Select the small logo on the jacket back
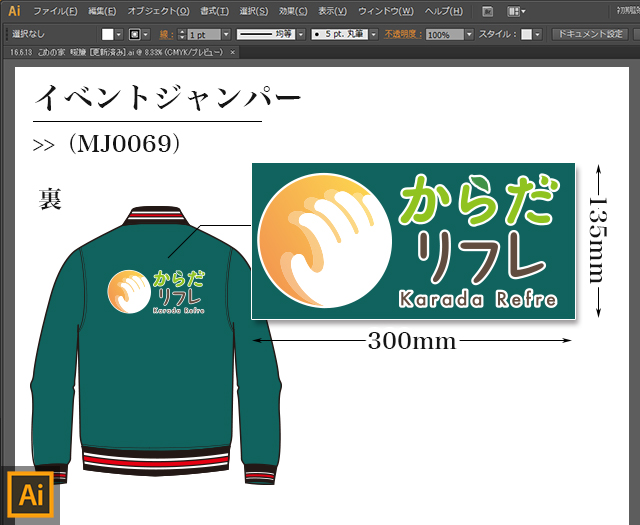Image resolution: width=640 pixels, height=525 pixels. 156,291
